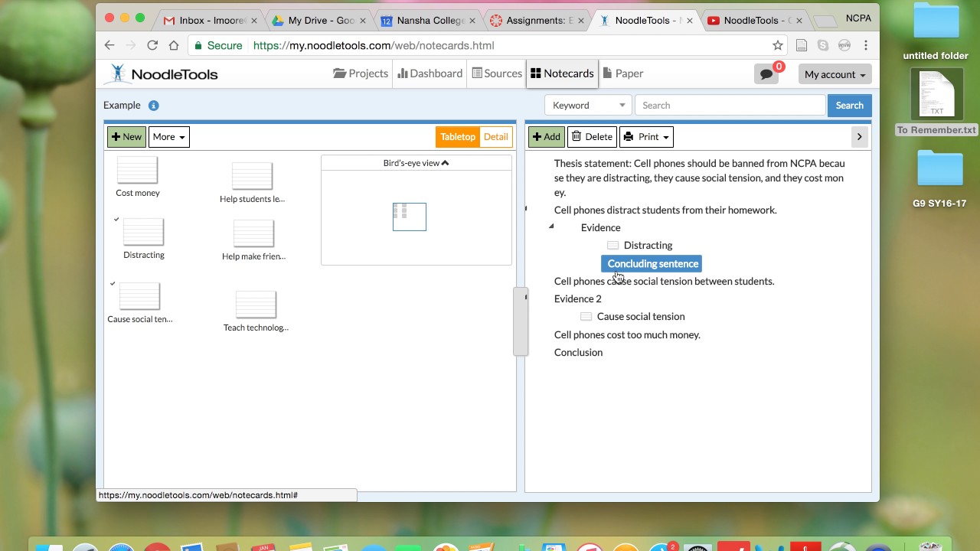This screenshot has height=551, width=980.
Task: Click the round grey extension icon
Action: [x=844, y=45]
